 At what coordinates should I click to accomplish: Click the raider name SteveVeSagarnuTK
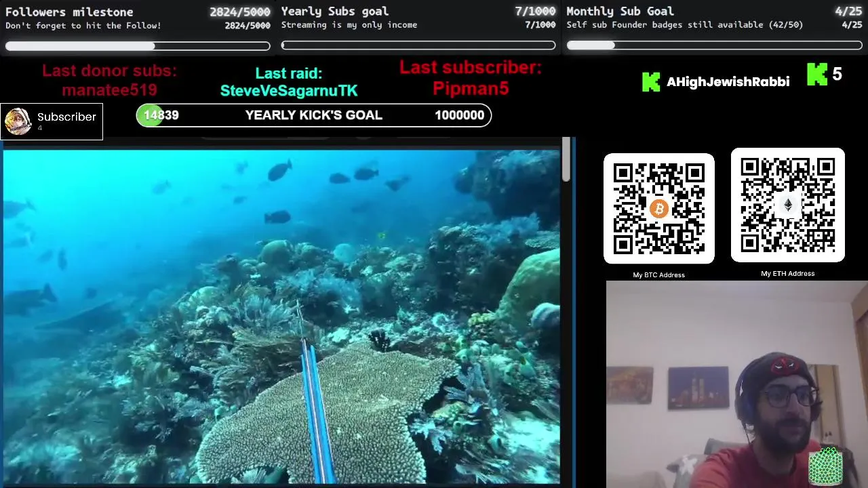coord(289,91)
